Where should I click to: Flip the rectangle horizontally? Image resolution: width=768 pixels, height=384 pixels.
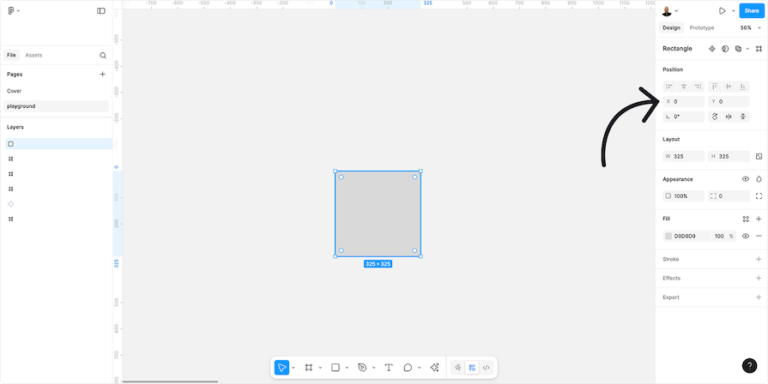coord(729,117)
